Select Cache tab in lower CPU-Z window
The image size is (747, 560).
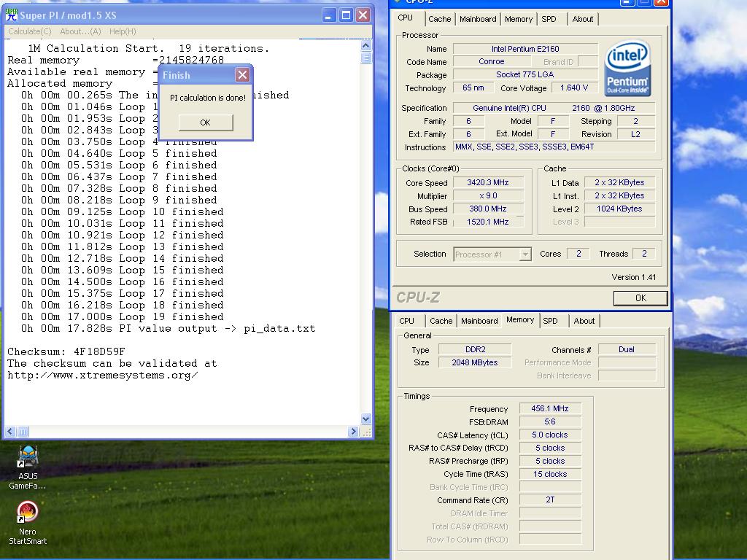[441, 321]
